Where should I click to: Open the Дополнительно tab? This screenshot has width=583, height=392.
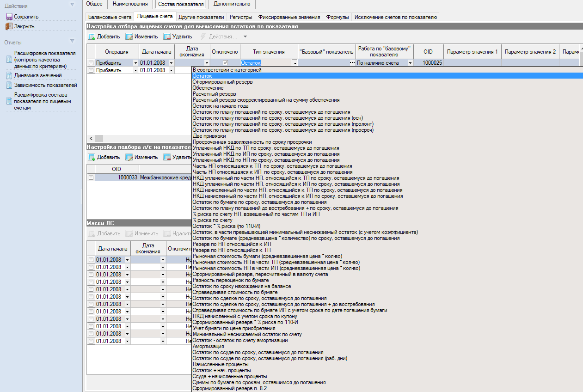point(232,4)
